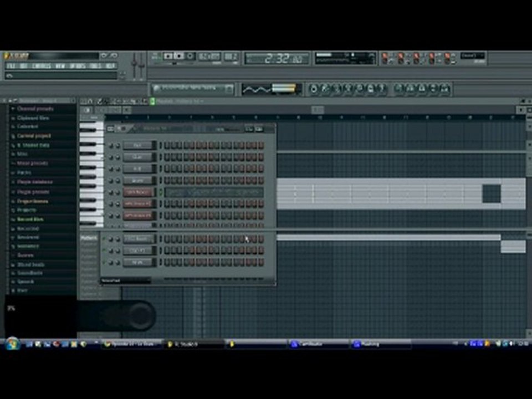Expand Channel presets in browser
This screenshot has height=399, width=532.
point(35,109)
